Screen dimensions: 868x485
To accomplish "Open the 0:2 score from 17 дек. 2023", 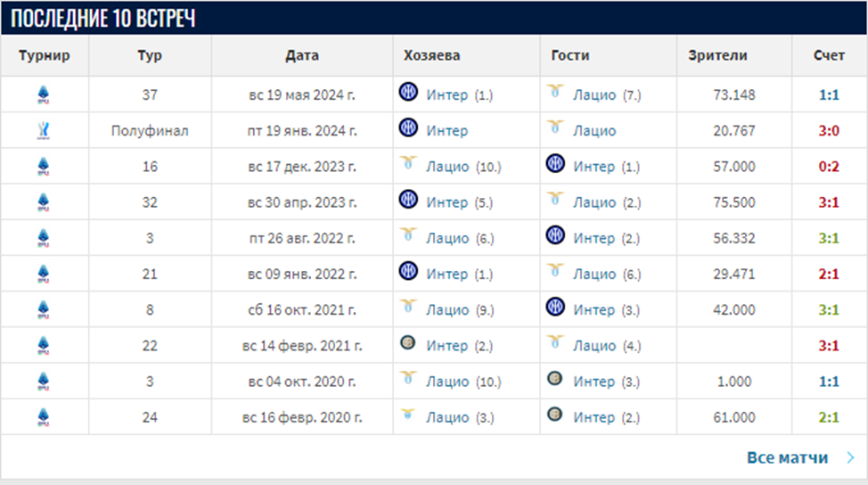I will point(829,166).
